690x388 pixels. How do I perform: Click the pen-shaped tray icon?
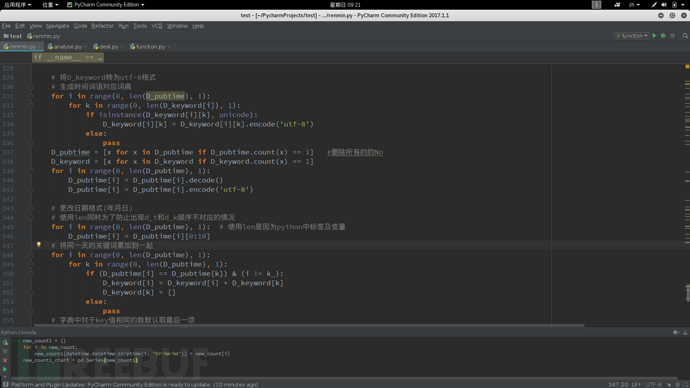pos(654,4)
